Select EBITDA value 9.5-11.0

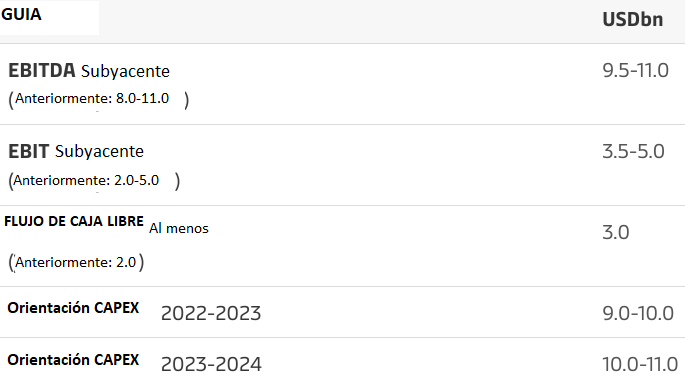tap(635, 70)
